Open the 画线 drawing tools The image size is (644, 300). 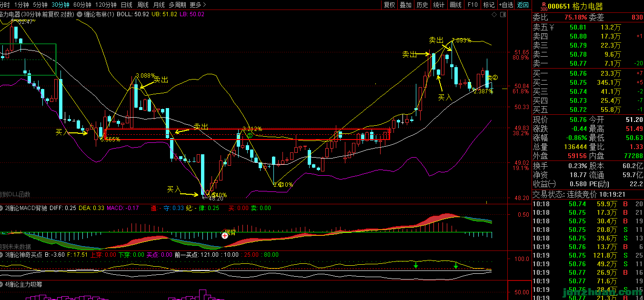(x=456, y=5)
